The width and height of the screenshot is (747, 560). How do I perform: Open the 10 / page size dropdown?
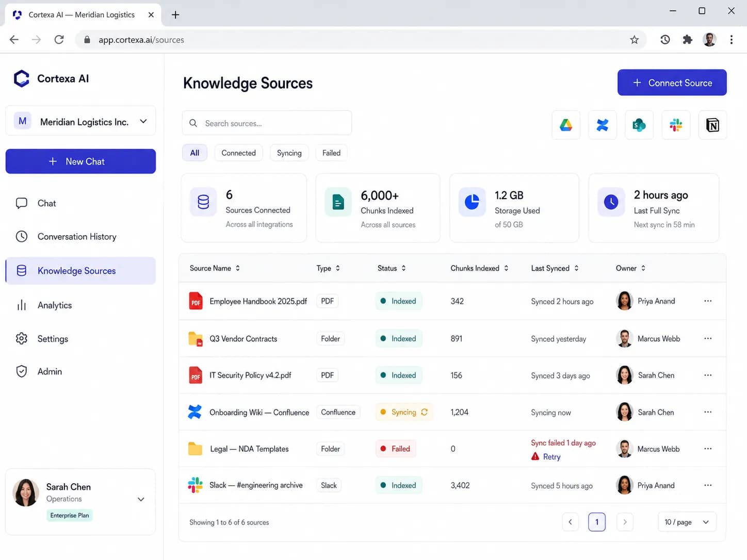click(687, 522)
